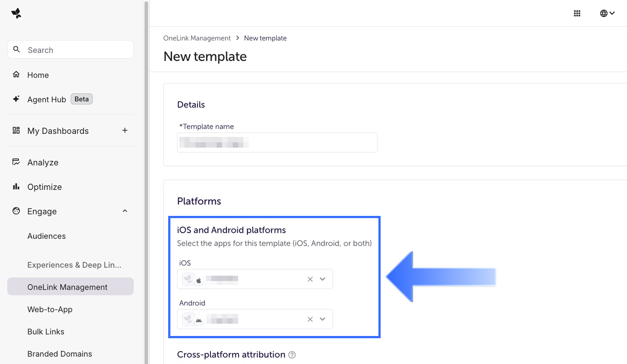Open the apps grid menu icon

coord(577,13)
